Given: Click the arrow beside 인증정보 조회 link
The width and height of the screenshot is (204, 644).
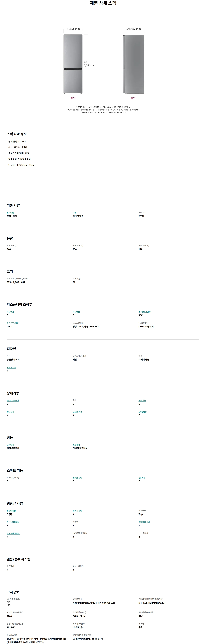Looking at the screenshot, I should pyautogui.click(x=116, y=603).
